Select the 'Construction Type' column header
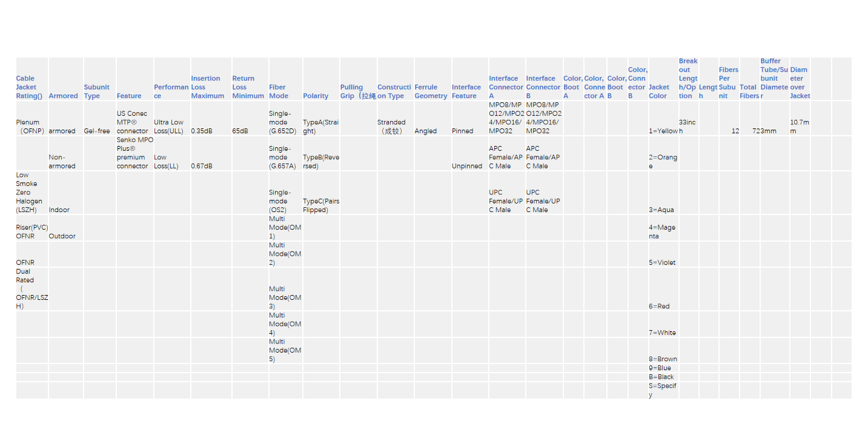The height and width of the screenshot is (441, 868). click(x=396, y=79)
